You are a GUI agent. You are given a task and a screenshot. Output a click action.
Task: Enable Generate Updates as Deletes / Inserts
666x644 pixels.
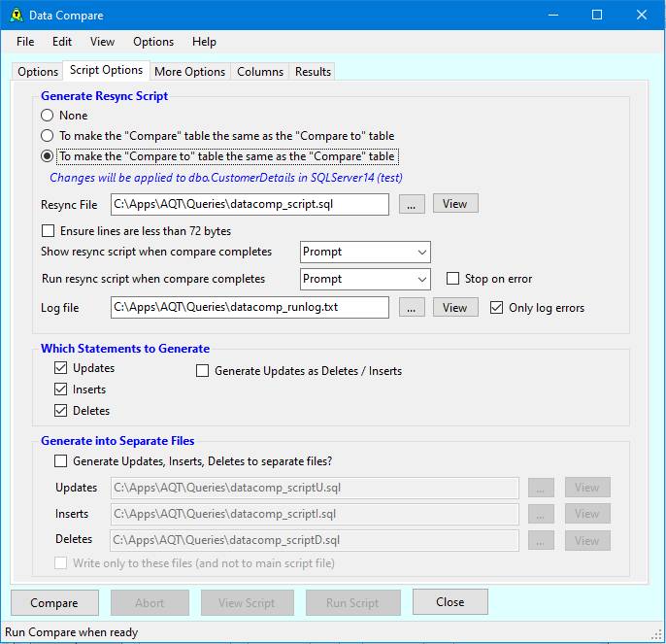(x=299, y=371)
